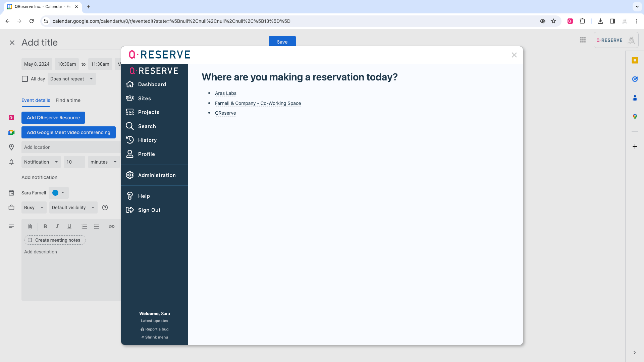Open the Google Keep side panel icon
644x362 pixels.
[635, 61]
